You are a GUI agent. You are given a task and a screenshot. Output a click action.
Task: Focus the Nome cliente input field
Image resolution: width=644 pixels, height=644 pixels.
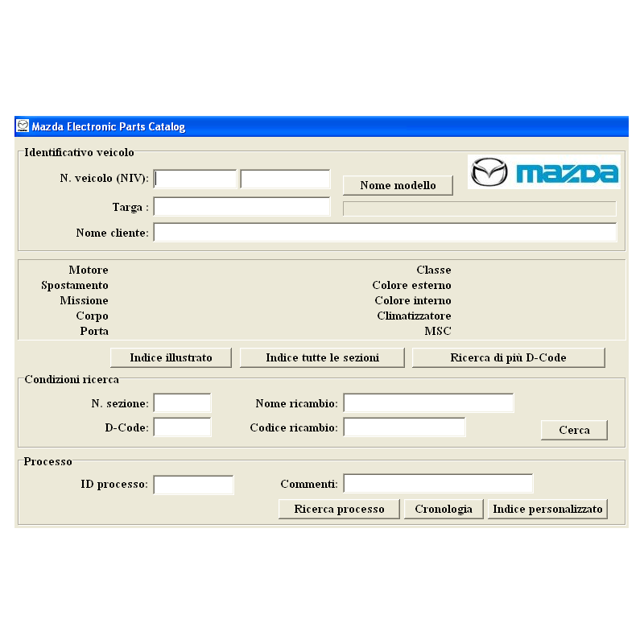click(385, 233)
